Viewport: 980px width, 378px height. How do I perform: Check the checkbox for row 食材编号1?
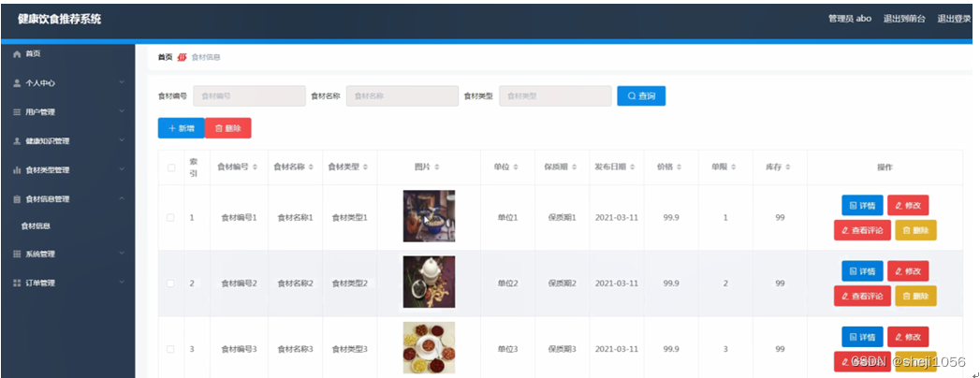click(171, 217)
